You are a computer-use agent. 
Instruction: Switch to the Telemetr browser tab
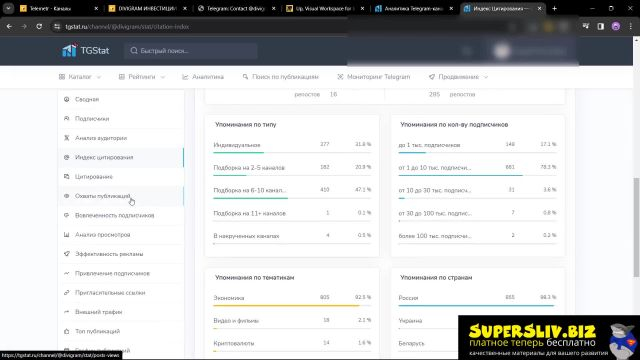click(x=50, y=8)
